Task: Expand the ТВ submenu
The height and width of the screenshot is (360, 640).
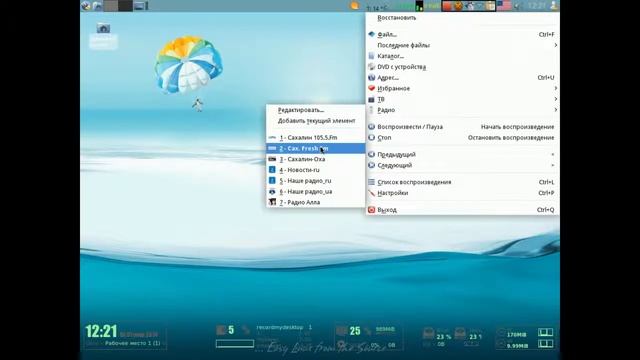Action: (462, 99)
